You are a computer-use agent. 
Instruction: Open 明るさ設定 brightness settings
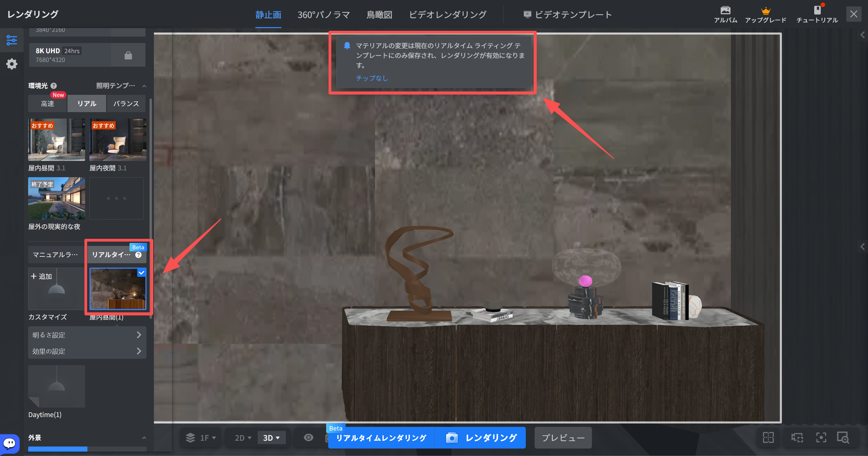pyautogui.click(x=87, y=335)
